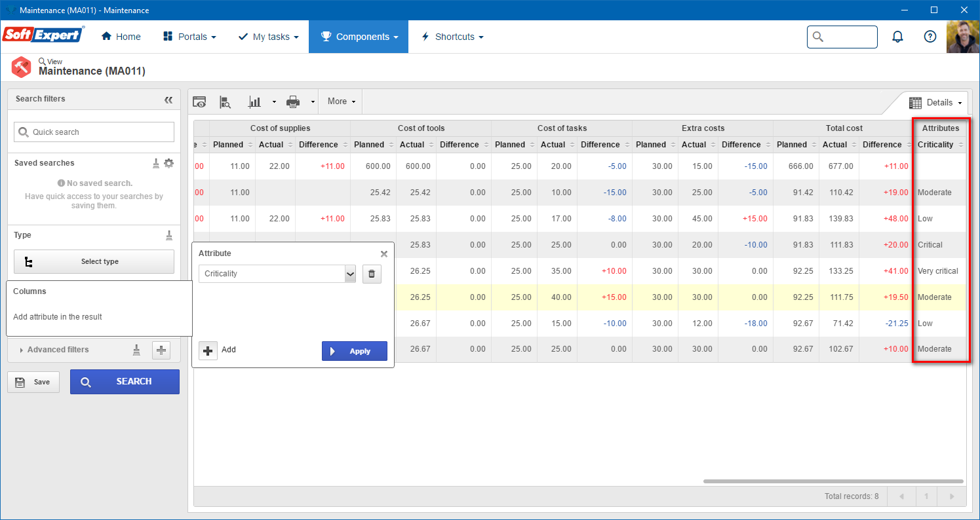Image resolution: width=980 pixels, height=520 pixels.
Task: Open the help question mark icon
Action: pyautogui.click(x=930, y=37)
